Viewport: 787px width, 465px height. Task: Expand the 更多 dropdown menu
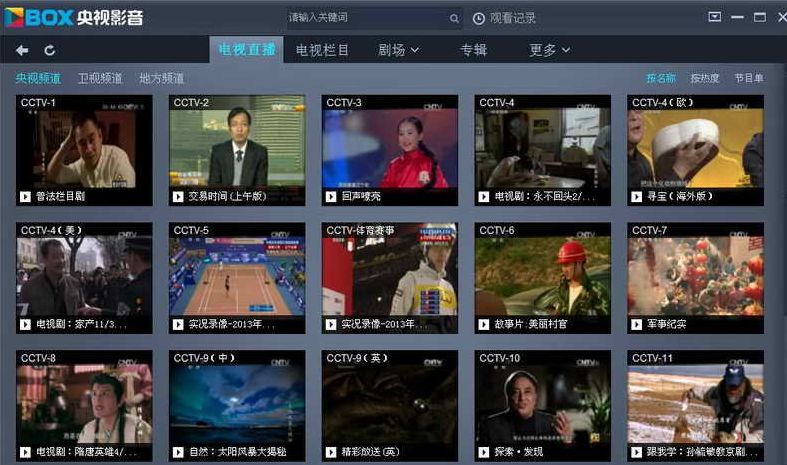(549, 50)
